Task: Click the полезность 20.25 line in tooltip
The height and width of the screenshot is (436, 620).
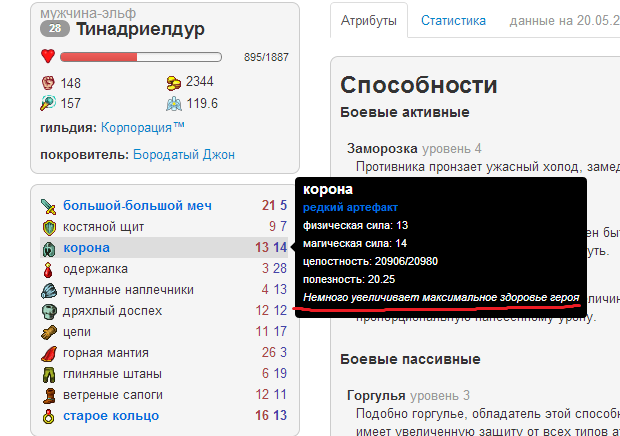Action: [349, 279]
